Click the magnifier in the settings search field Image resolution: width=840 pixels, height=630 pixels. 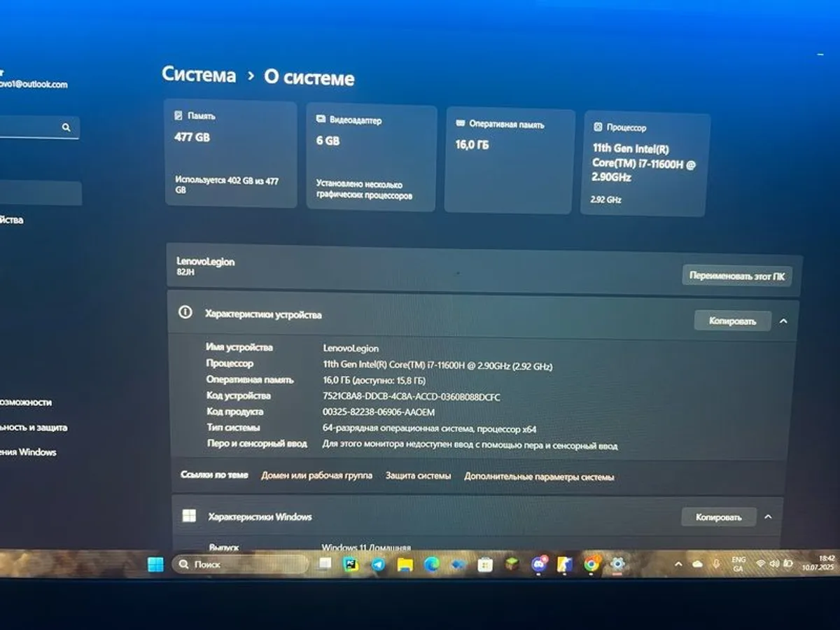point(66,127)
